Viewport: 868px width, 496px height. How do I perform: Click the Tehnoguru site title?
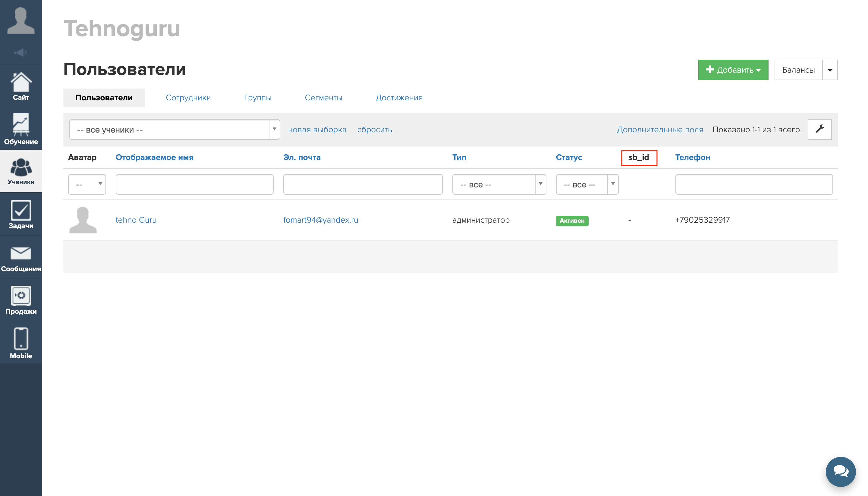click(x=122, y=29)
